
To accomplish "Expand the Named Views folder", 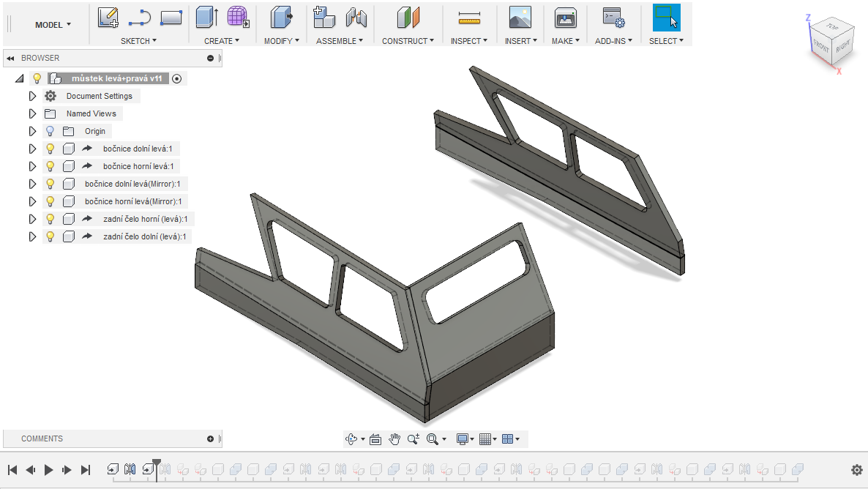I will click(32, 113).
